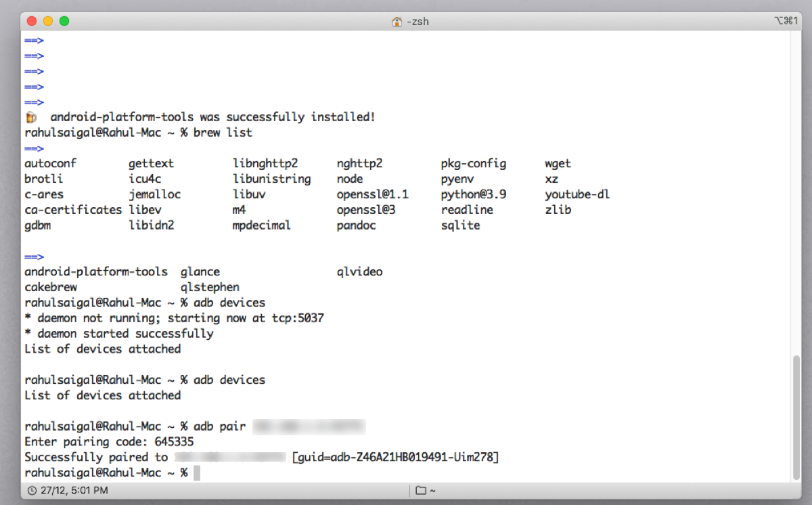Click the 'brotli' package name
The width and height of the screenshot is (812, 505).
[43, 179]
